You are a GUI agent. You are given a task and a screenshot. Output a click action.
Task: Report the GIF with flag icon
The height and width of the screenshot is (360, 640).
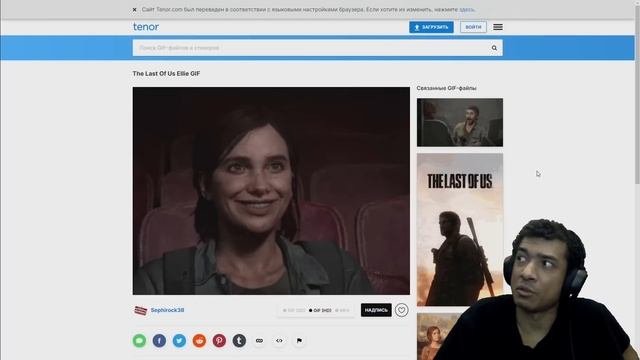coord(299,340)
